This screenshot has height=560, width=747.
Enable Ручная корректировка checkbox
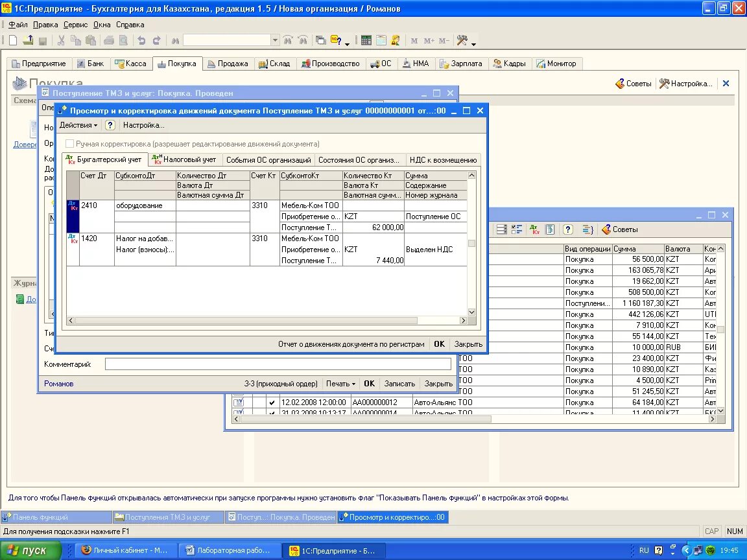pyautogui.click(x=69, y=144)
